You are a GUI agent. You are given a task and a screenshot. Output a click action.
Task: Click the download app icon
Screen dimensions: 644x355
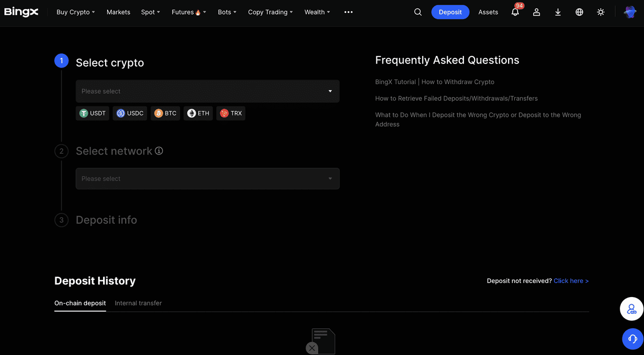[558, 12]
